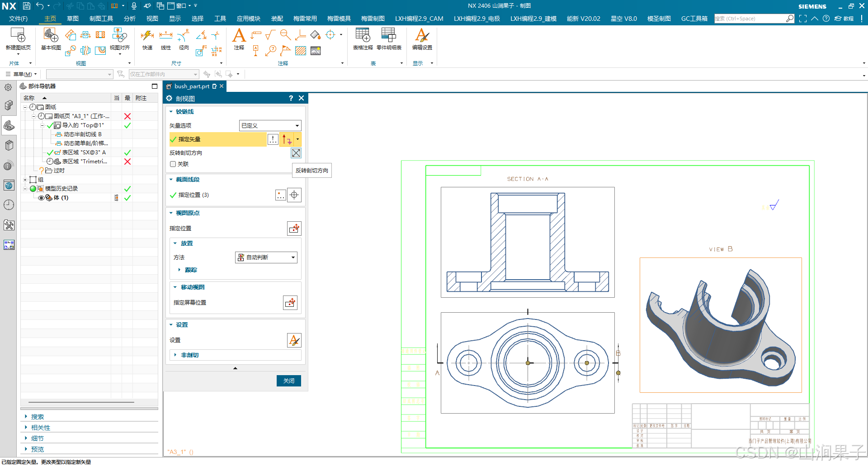Collapse the 截面线段 section
868x467 pixels.
point(171,180)
